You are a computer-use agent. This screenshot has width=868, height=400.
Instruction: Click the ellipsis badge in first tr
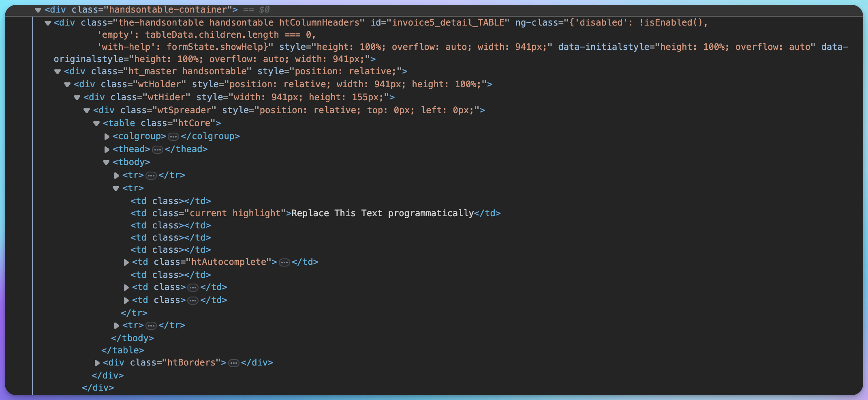[x=151, y=176]
